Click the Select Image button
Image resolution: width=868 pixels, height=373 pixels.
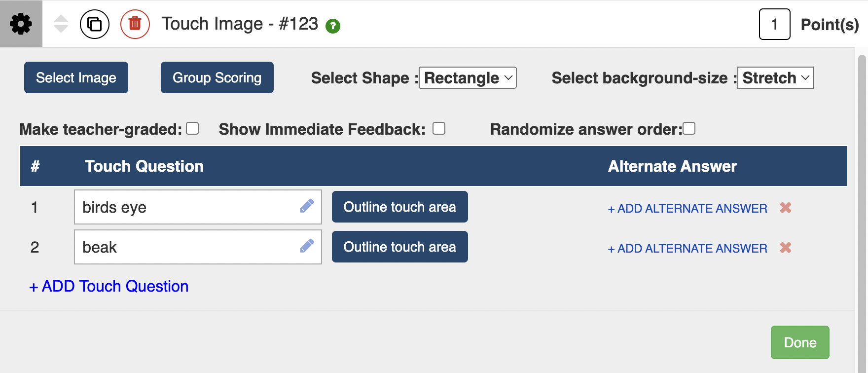coord(76,77)
